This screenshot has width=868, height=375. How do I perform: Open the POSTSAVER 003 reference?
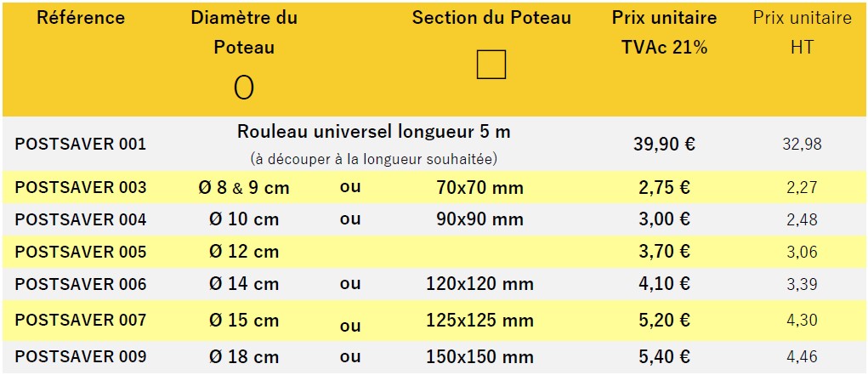[x=81, y=187]
